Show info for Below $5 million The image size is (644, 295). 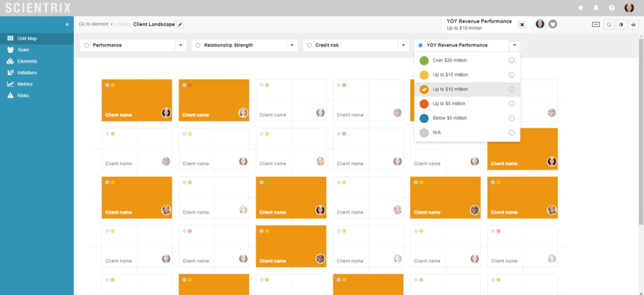pos(511,118)
